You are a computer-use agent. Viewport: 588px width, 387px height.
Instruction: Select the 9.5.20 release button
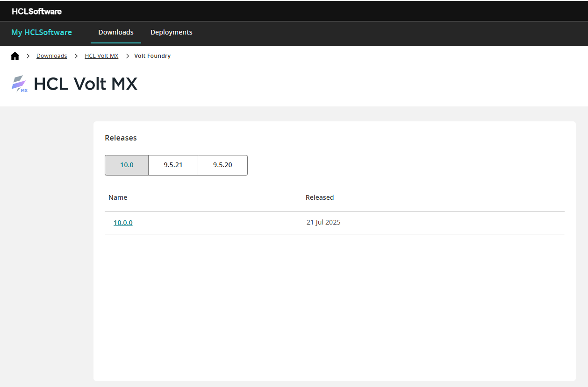click(x=222, y=165)
